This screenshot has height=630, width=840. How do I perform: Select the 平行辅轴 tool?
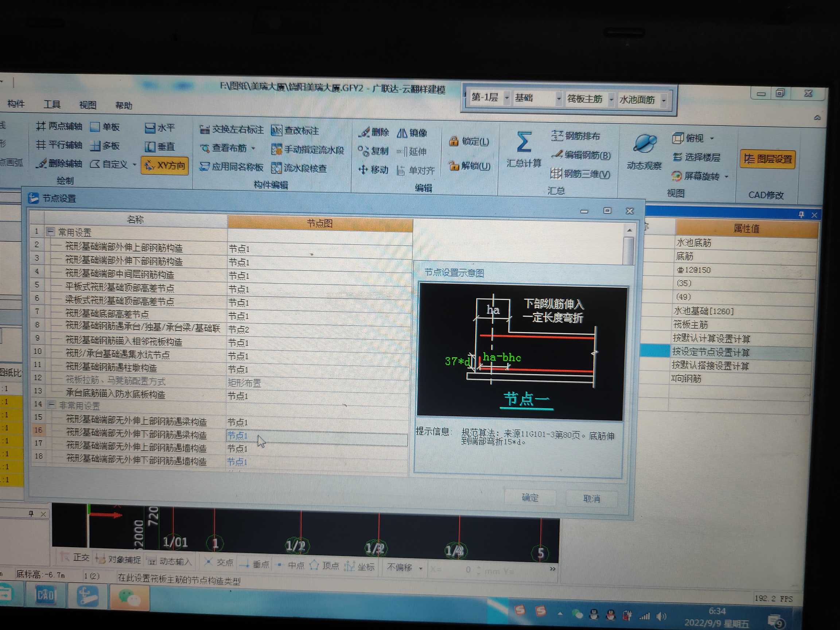(59, 145)
